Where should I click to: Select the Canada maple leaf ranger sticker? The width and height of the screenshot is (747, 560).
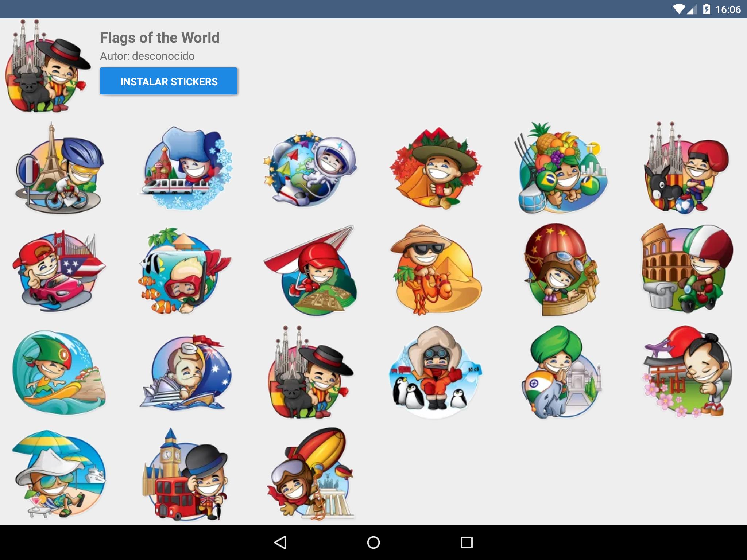point(436,168)
